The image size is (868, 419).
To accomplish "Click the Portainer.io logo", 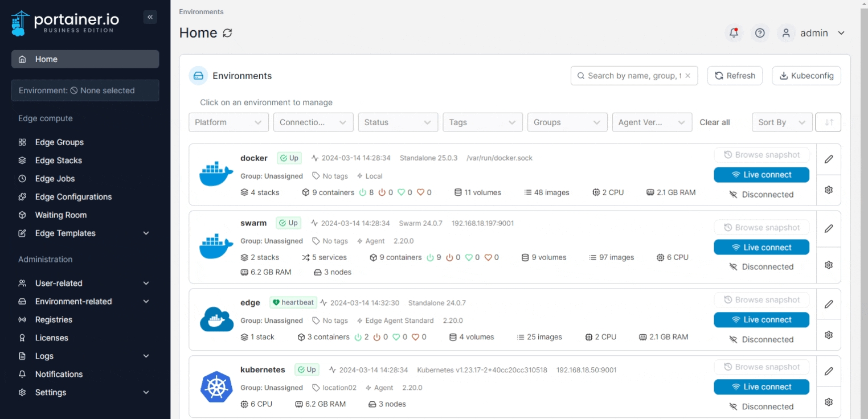I will (65, 23).
